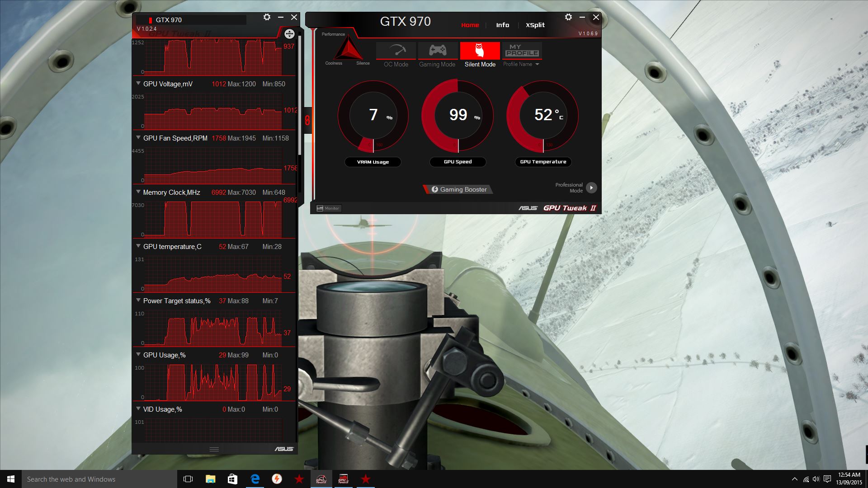The image size is (868, 488).
Task: Click the GPU Usage,% graph area
Action: (213, 382)
